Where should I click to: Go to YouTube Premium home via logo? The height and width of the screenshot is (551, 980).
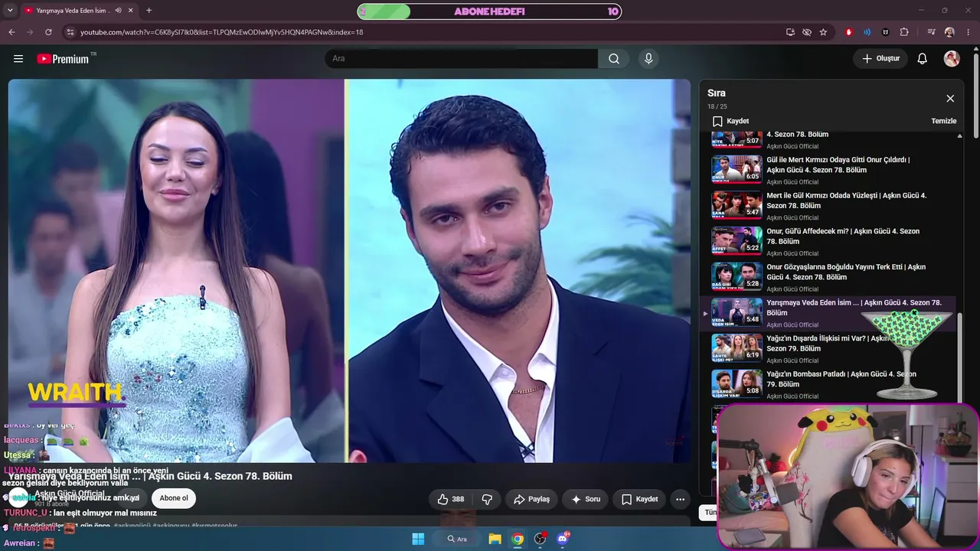pos(63,59)
